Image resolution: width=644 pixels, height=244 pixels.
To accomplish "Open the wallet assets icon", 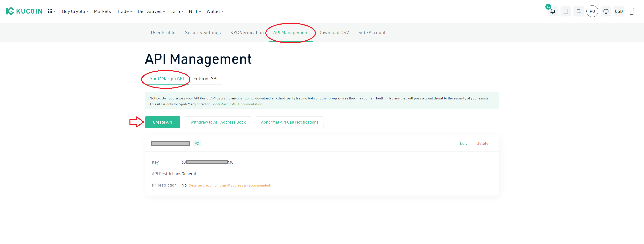I will pyautogui.click(x=579, y=11).
